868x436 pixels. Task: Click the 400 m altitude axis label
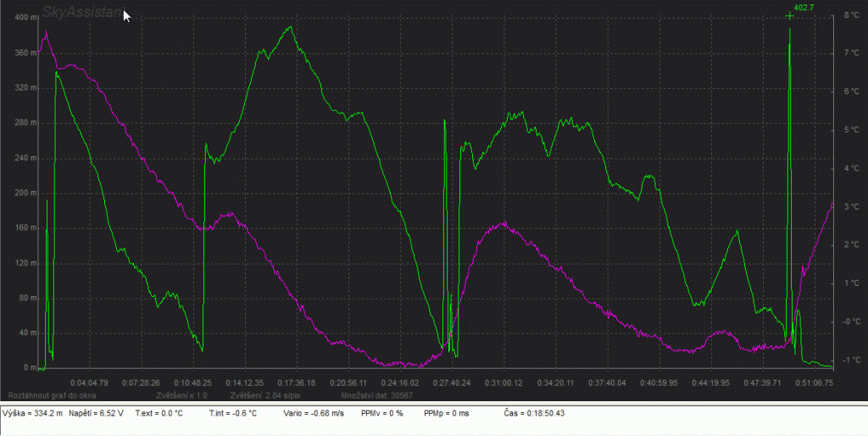click(27, 18)
